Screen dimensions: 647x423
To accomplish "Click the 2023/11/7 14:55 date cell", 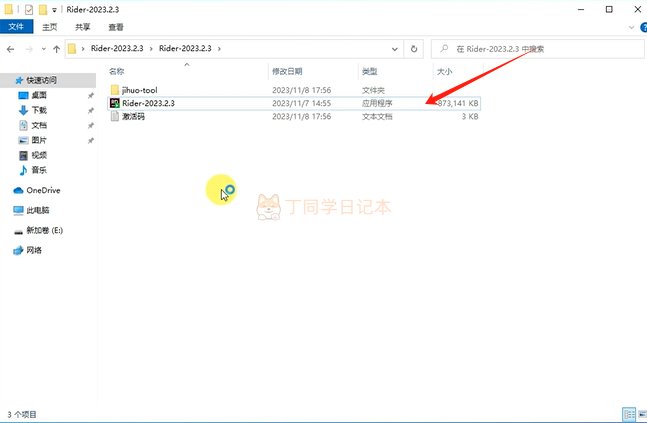I will [x=301, y=103].
